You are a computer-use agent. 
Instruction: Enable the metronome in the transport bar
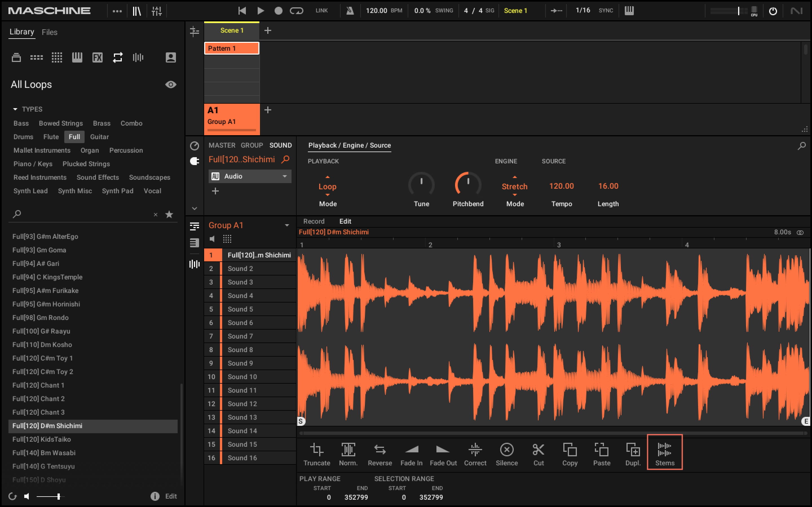(x=350, y=10)
